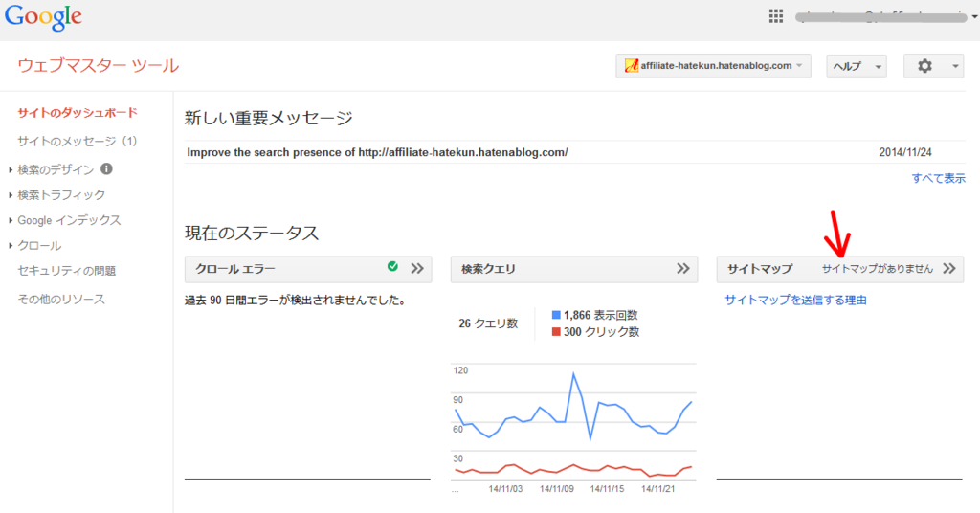Open the 検索クエリ panel header
The height and width of the screenshot is (513, 980).
click(x=574, y=269)
